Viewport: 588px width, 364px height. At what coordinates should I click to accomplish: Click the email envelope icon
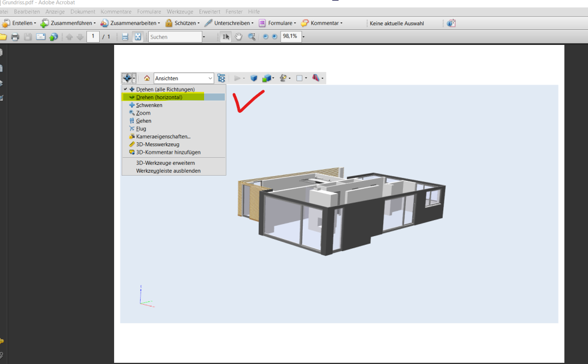click(x=41, y=37)
